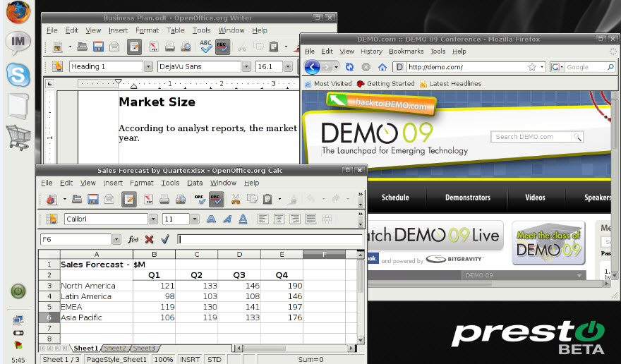Open the Calibri font name dropdown
The image size is (621, 364).
click(152, 219)
